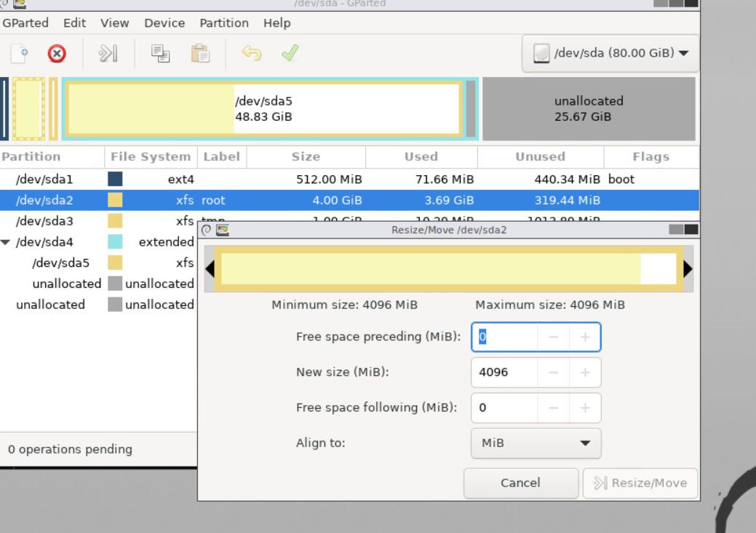Click the /dev/sda5 xfs color swatch
Viewport: 756px width, 533px height.
115,263
